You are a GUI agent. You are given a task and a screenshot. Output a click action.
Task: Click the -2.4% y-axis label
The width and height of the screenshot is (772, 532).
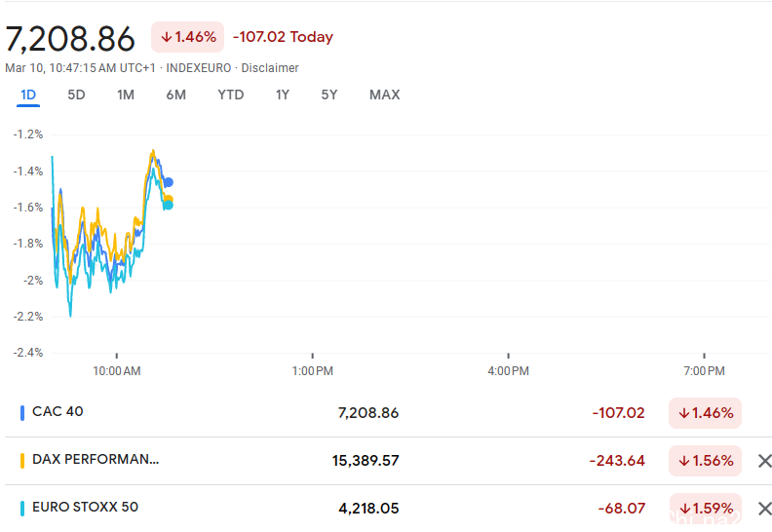(28, 353)
